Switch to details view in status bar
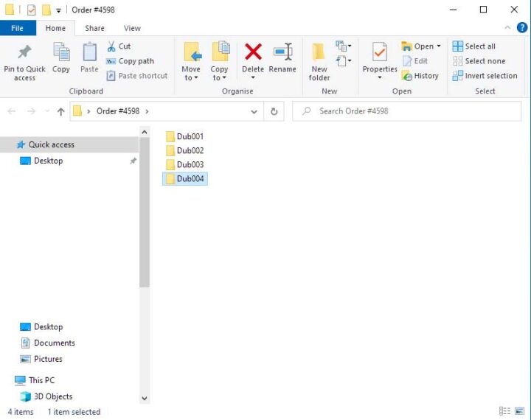Viewport: 531px width, 420px height. click(504, 411)
